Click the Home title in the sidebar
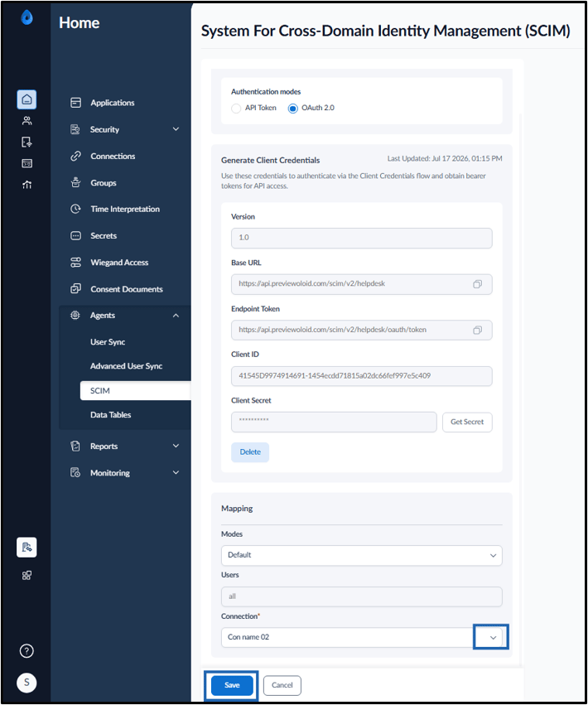 tap(80, 23)
